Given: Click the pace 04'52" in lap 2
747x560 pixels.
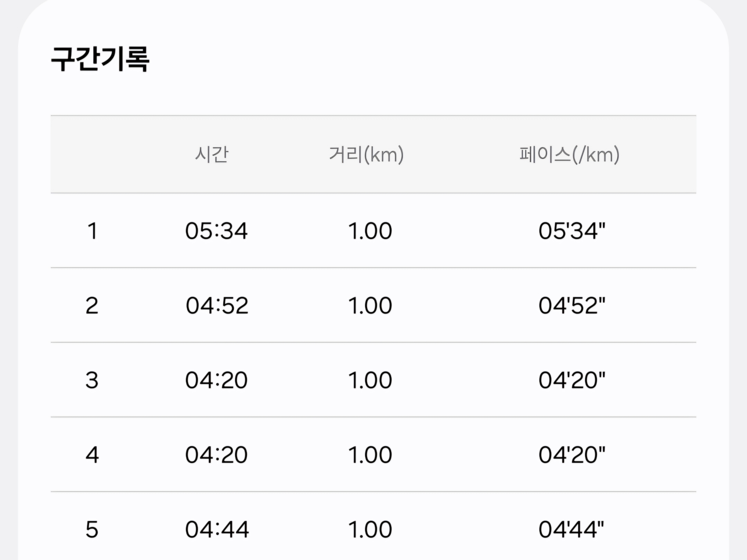Looking at the screenshot, I should click(x=572, y=306).
